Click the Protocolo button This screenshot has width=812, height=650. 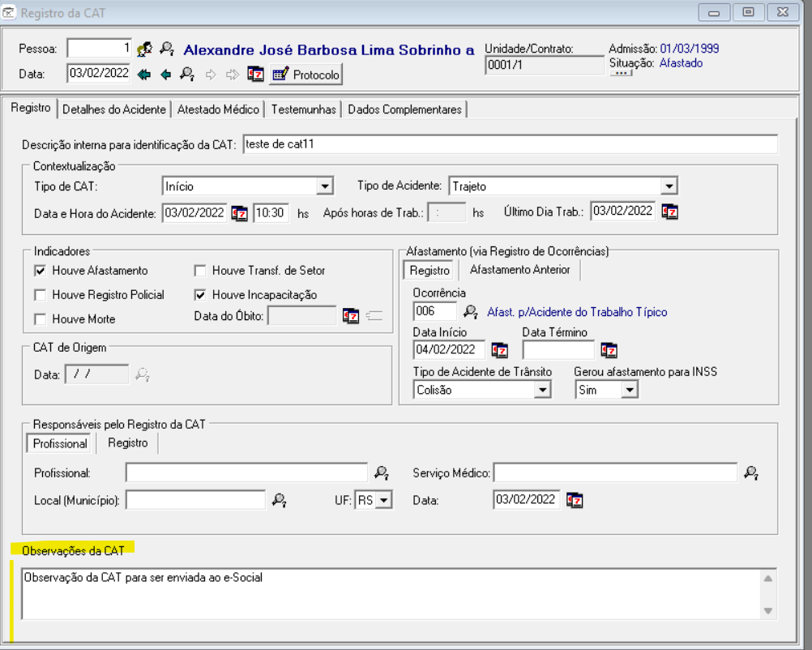point(306,75)
